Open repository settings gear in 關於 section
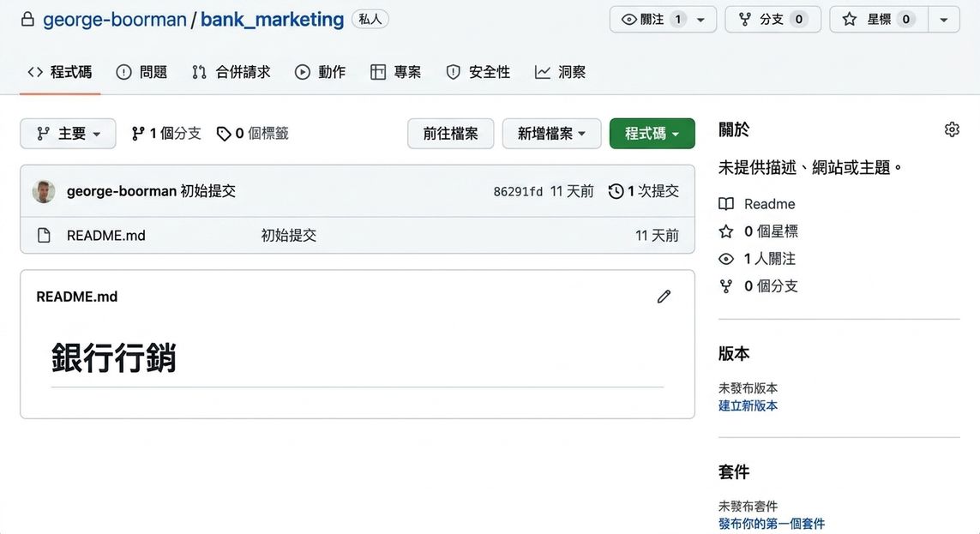This screenshot has height=534, width=980. tap(951, 130)
